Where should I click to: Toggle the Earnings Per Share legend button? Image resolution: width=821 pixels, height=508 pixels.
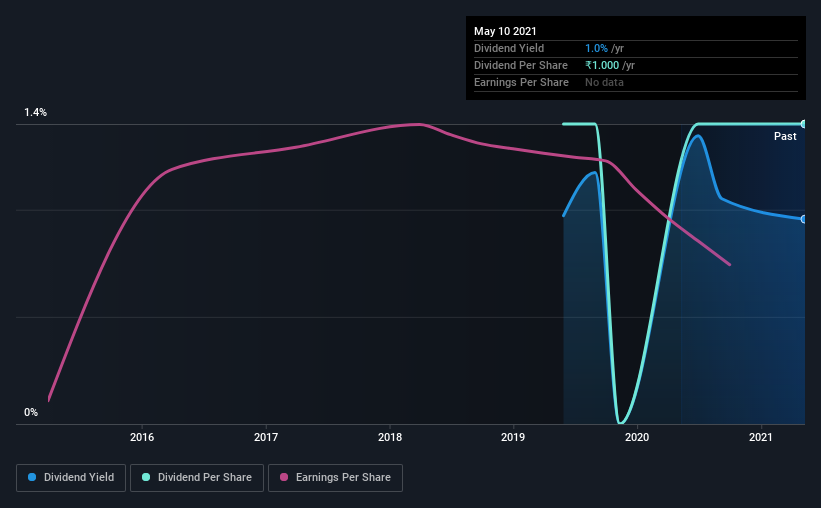point(335,478)
